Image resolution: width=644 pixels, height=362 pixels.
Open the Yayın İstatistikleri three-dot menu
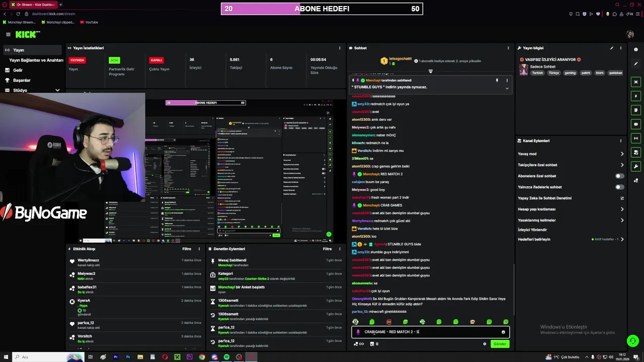[x=340, y=48]
